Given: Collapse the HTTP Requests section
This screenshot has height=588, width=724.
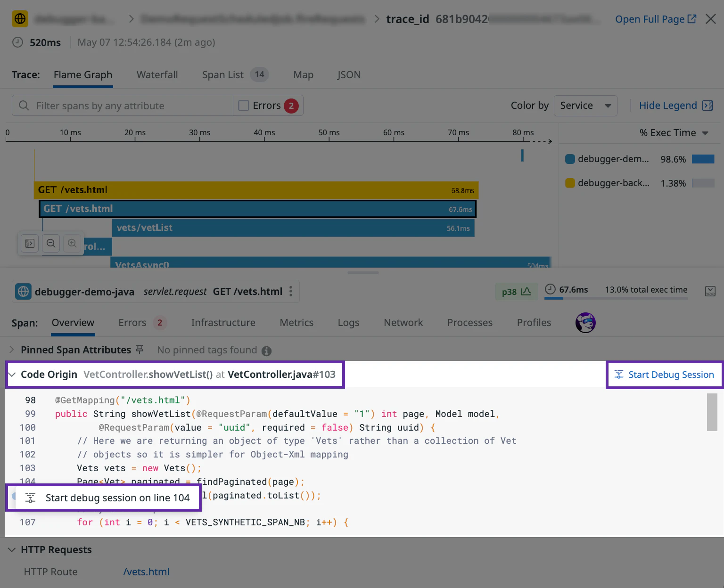Looking at the screenshot, I should 12,549.
